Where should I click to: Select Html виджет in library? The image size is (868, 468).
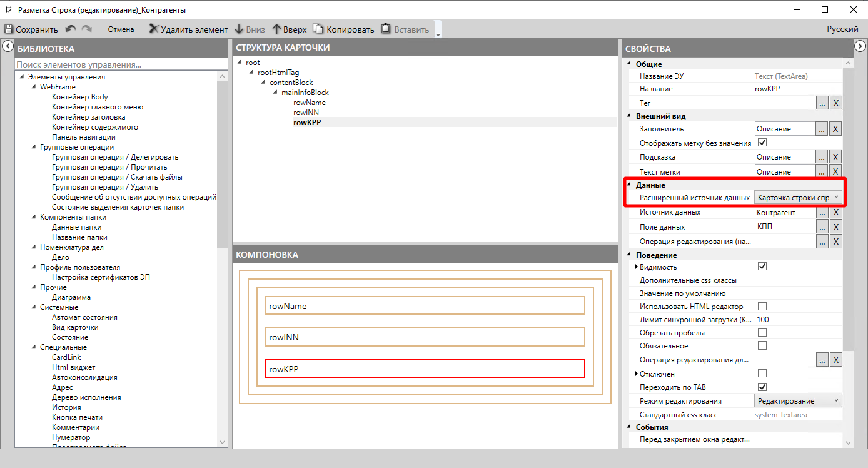[74, 367]
